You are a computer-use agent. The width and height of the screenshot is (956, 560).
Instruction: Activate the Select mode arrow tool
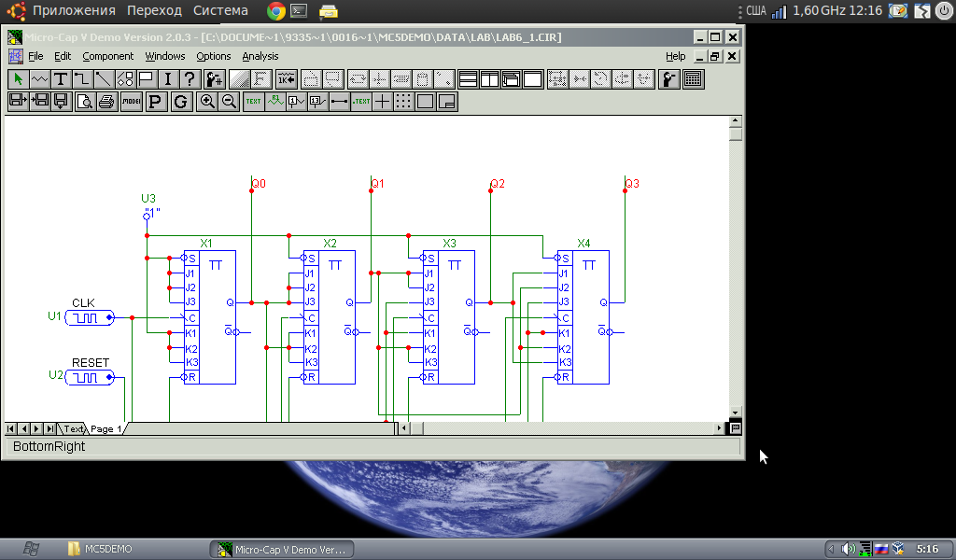pyautogui.click(x=19, y=79)
